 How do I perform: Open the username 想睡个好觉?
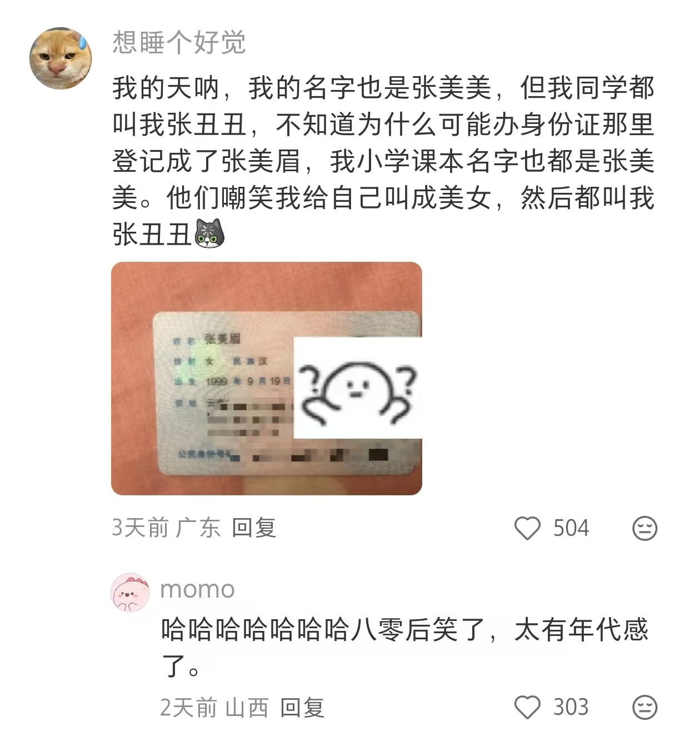(179, 42)
